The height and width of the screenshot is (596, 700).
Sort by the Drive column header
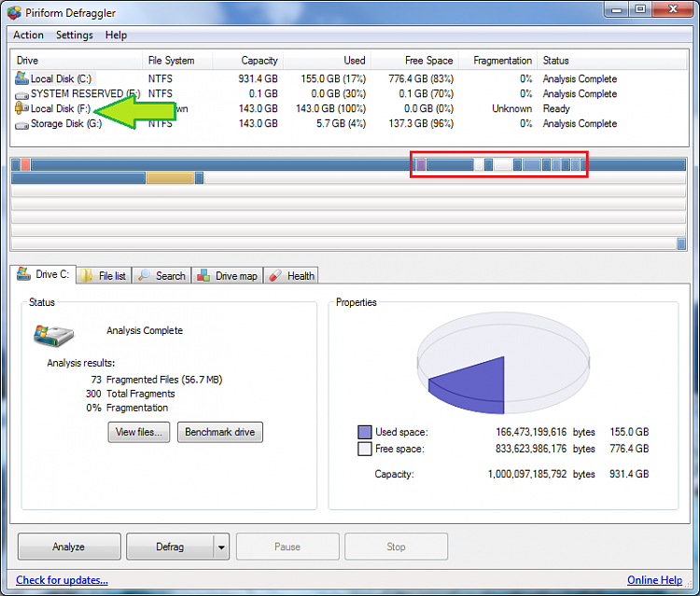(x=76, y=61)
